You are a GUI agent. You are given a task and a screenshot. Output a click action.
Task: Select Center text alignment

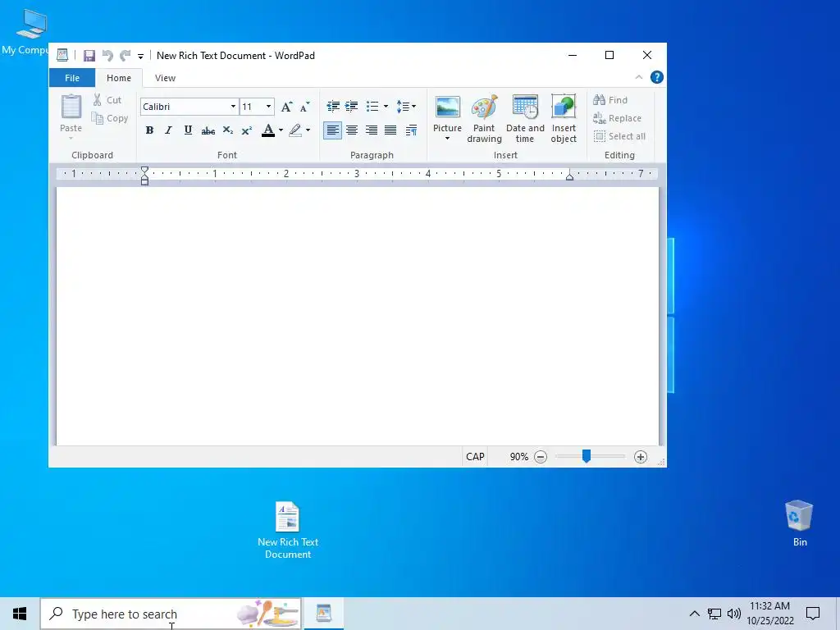[352, 130]
